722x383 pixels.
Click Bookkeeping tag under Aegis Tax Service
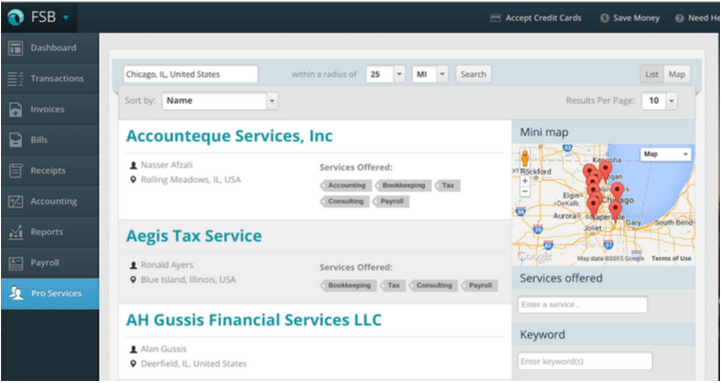tap(348, 285)
